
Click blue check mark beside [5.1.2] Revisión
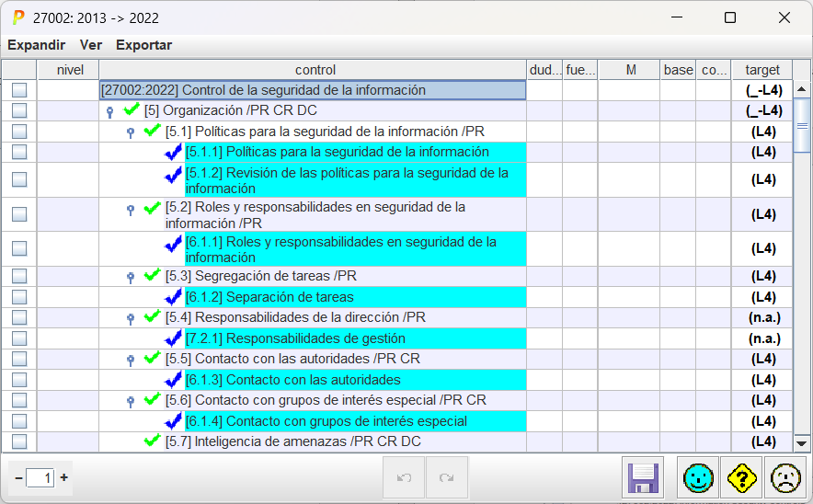173,177
